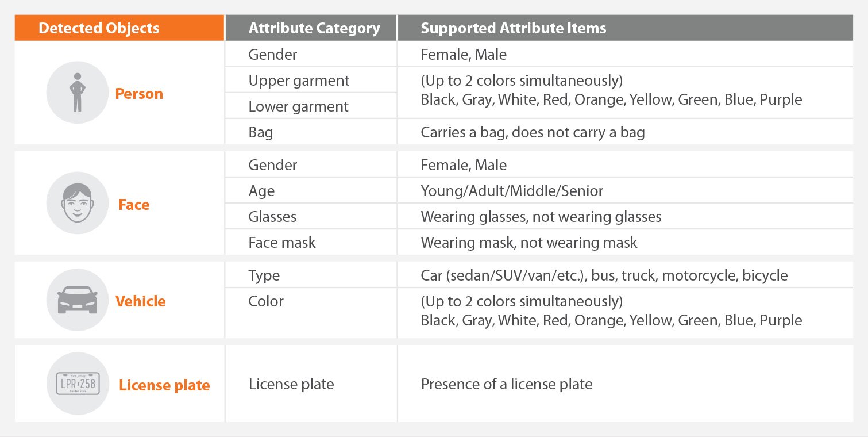Viewport: 868px width, 437px height.
Task: Click the Young/Adult/Middle/Senior age text
Action: [x=512, y=191]
